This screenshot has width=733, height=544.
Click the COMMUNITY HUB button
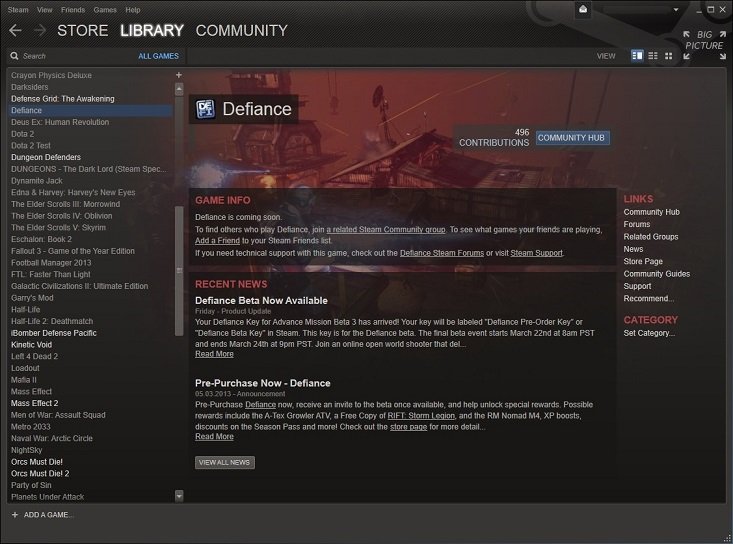click(x=572, y=138)
